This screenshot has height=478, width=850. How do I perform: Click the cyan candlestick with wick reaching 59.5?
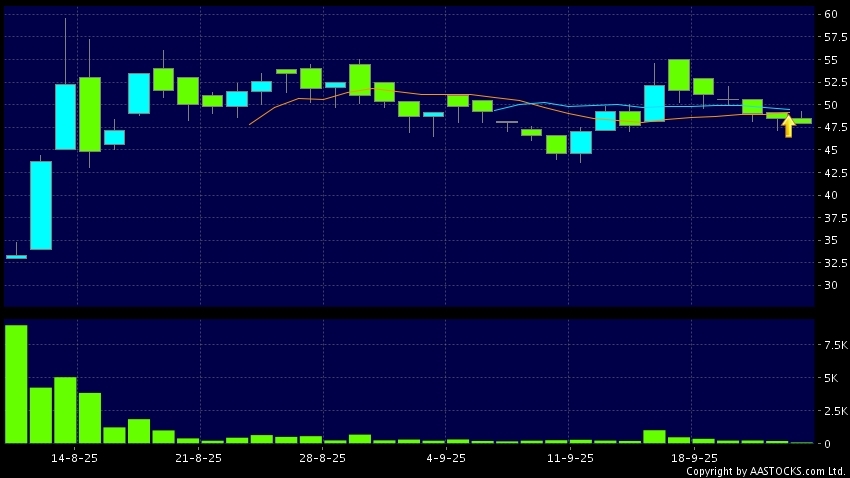[66, 117]
